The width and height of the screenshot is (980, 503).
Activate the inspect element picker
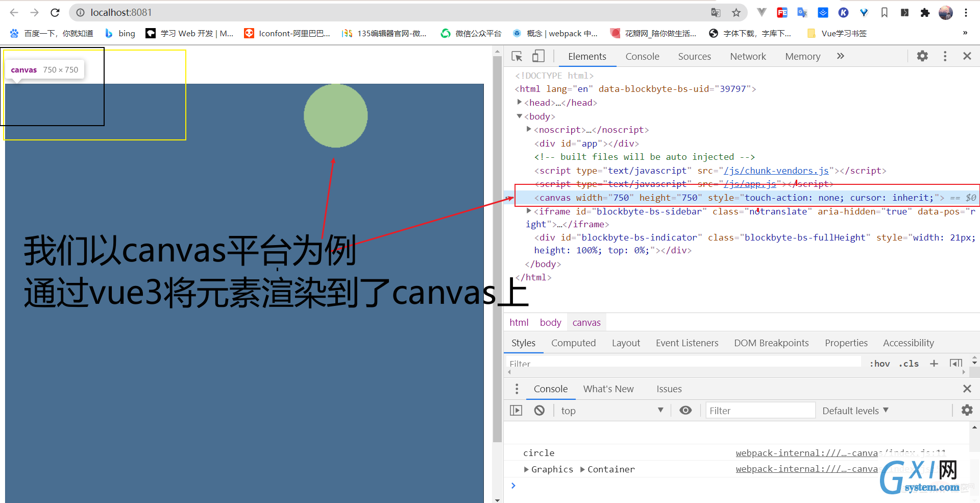[517, 56]
